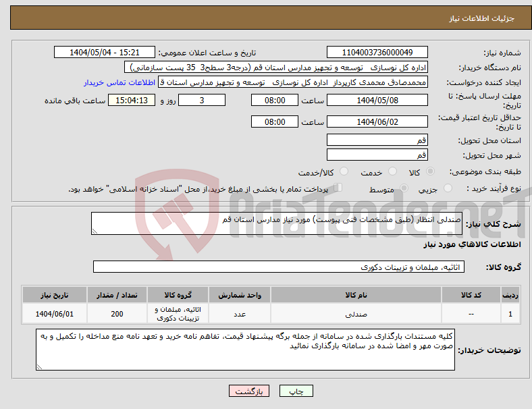Image resolution: width=532 pixels, height=409 pixels.
Task: Click the صندلی cell in the table
Action: coord(356,314)
